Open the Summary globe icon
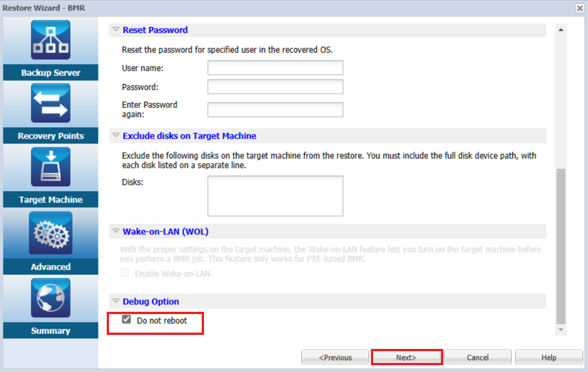 tap(51, 298)
